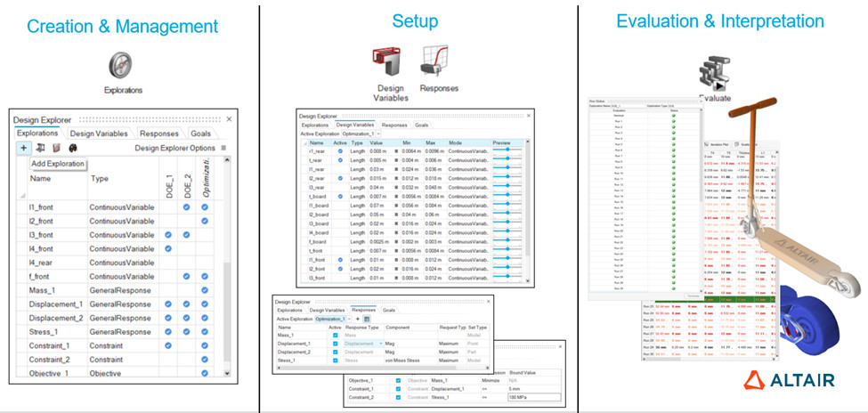This screenshot has width=868, height=413.
Task: Switch to Goals tab in left Design Explorer
Action: pos(199,133)
